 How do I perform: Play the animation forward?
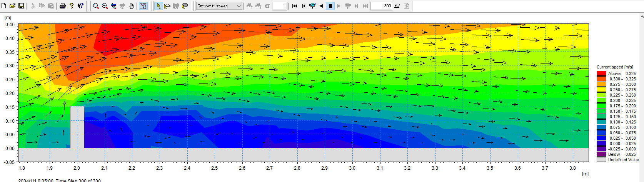(339, 6)
